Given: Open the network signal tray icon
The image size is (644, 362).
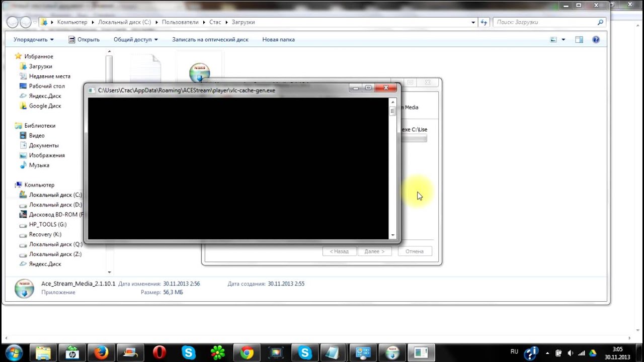Looking at the screenshot, I should point(582,352).
